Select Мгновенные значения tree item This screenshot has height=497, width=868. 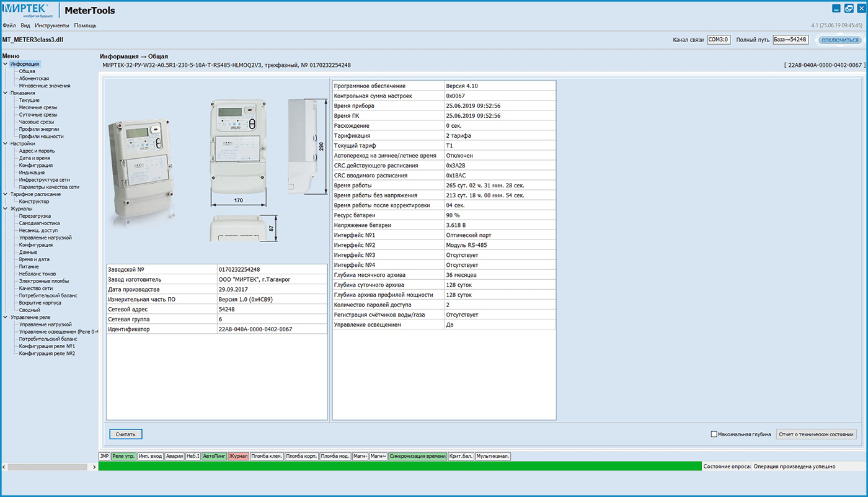click(45, 86)
